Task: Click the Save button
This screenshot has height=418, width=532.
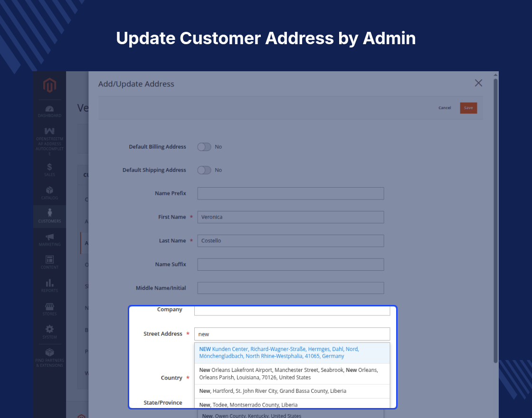Action: [468, 108]
